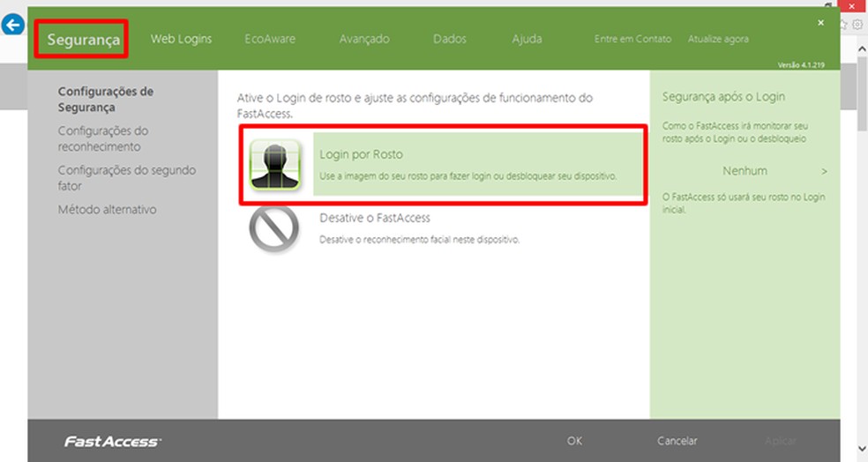Click the browser back arrow button

(x=12, y=25)
